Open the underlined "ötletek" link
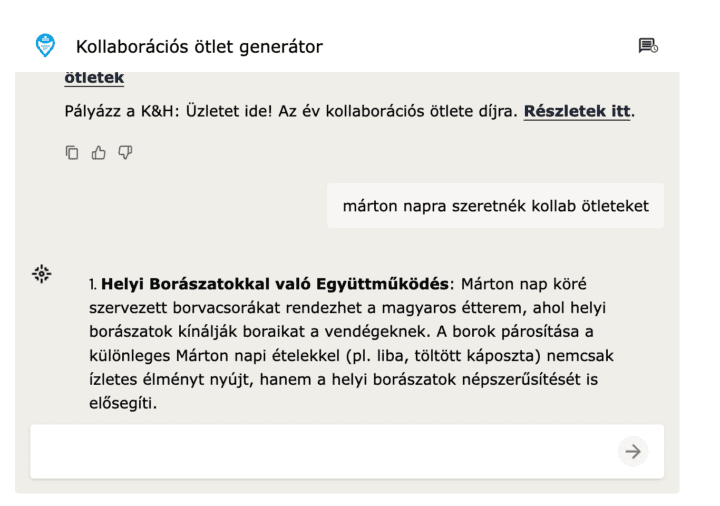 pos(94,77)
